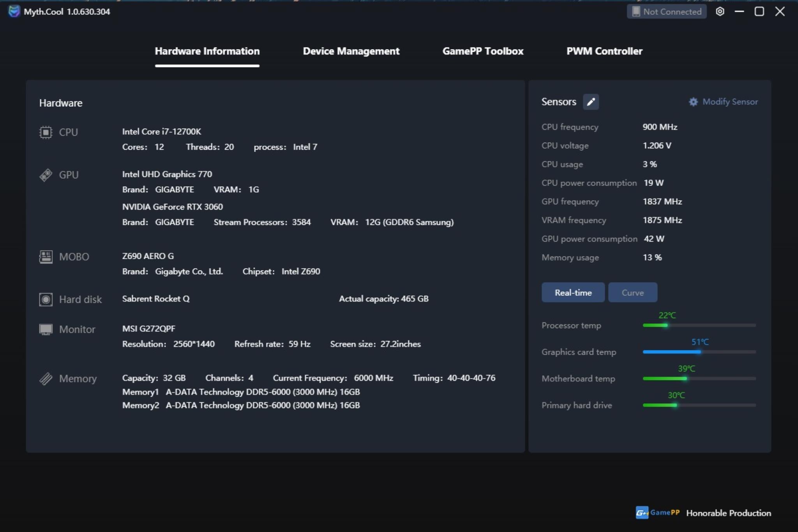
Task: Select the NVIDIA GeForce RTX 3060 entry
Action: (x=173, y=207)
